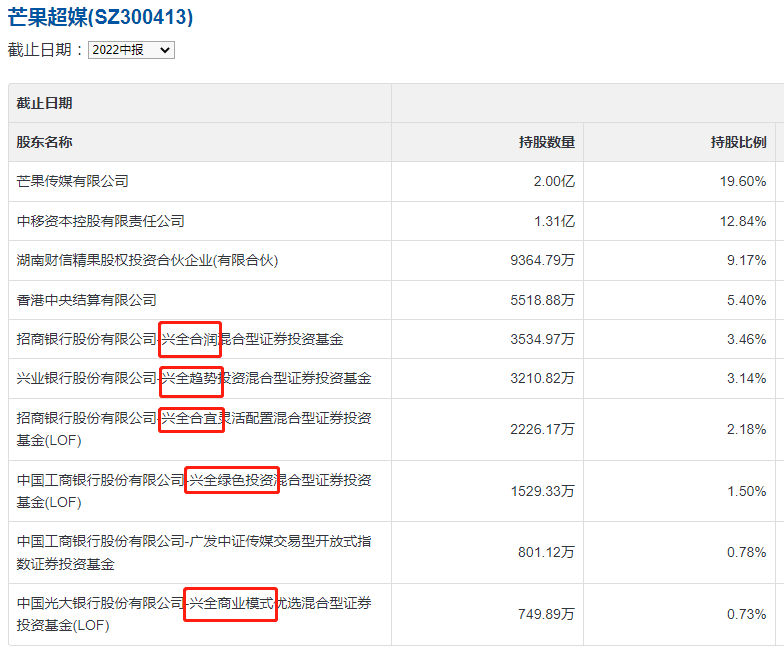784x652 pixels.
Task: Select 广发中证传媒交易型开放式指数 fund shareholder
Action: click(194, 552)
